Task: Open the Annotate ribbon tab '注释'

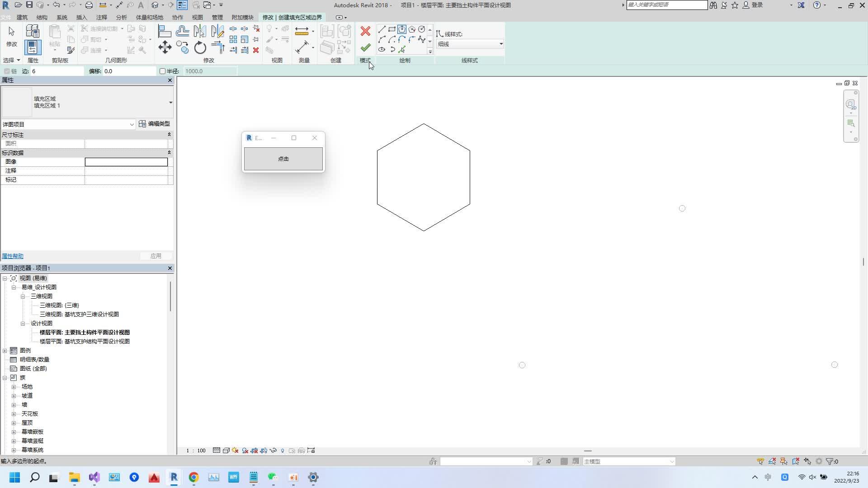Action: (x=102, y=17)
